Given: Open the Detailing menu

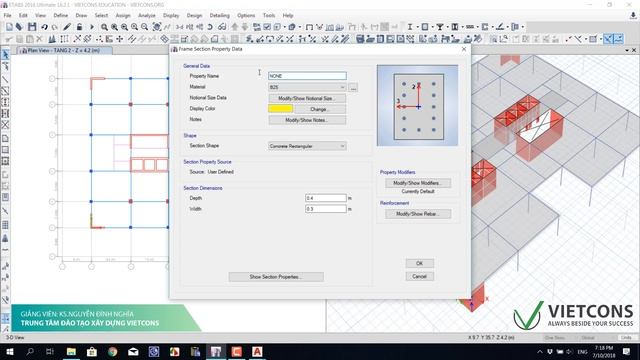Looking at the screenshot, I should tap(220, 16).
